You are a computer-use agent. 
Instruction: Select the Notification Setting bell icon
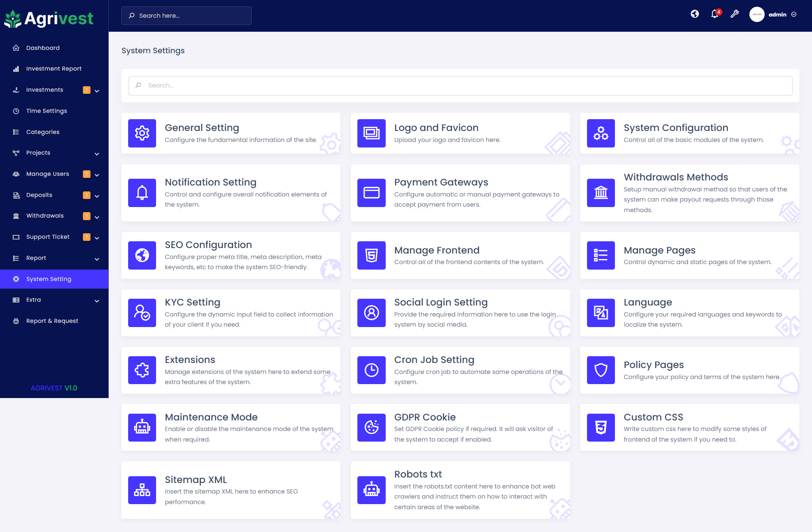tap(142, 193)
